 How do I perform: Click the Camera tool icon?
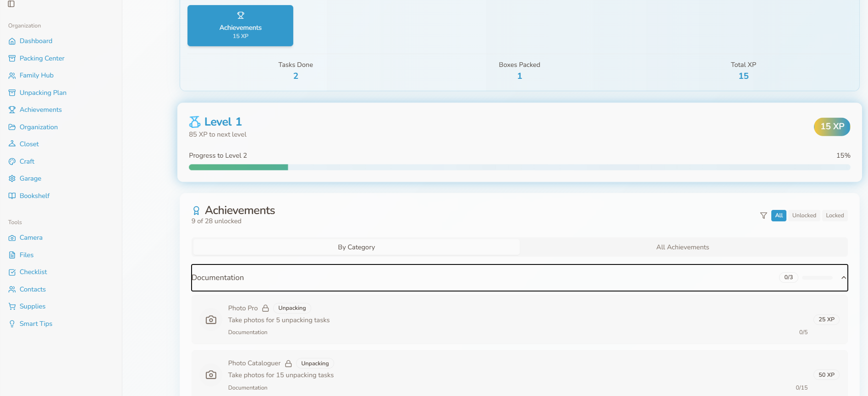tap(12, 238)
